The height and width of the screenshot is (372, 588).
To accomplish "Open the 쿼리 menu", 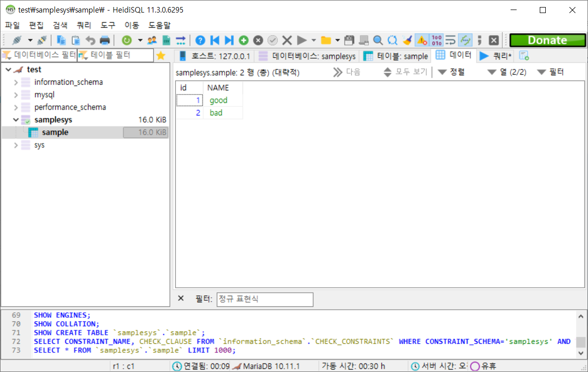I will pos(84,25).
